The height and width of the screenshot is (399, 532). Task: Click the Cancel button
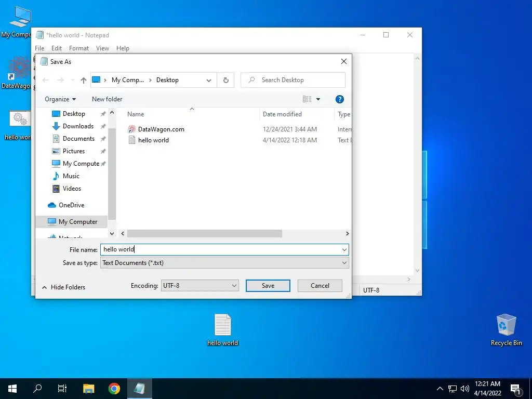tap(320, 286)
